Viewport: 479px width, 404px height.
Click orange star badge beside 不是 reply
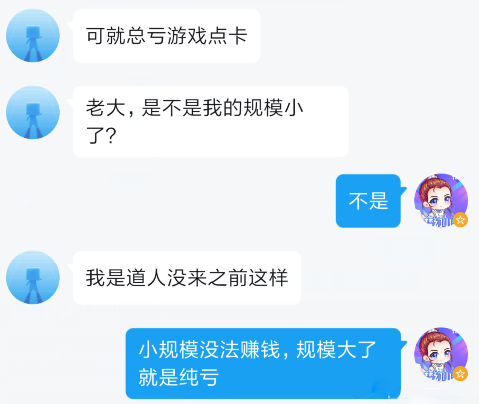coord(460,220)
